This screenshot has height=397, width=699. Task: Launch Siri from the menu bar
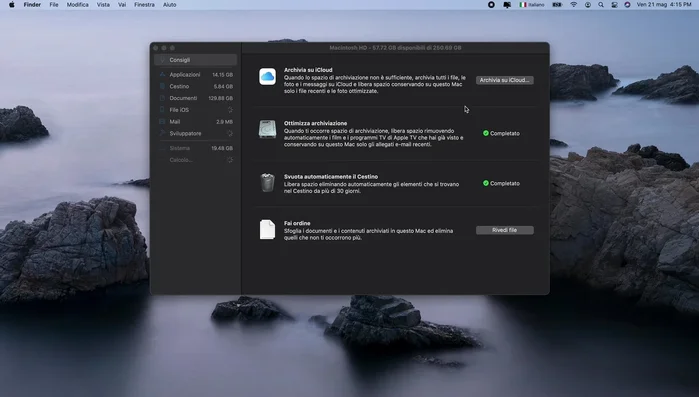[627, 4]
